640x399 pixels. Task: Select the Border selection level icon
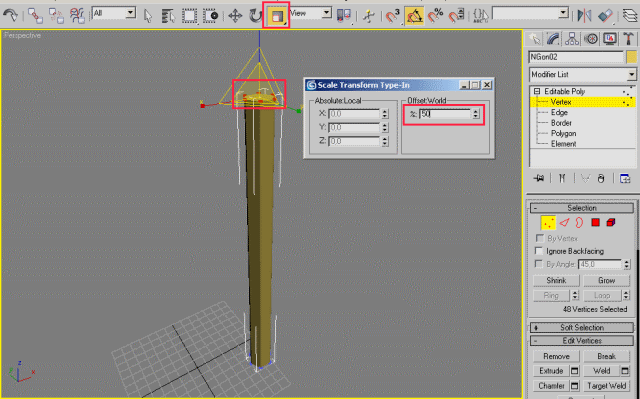coord(579,223)
